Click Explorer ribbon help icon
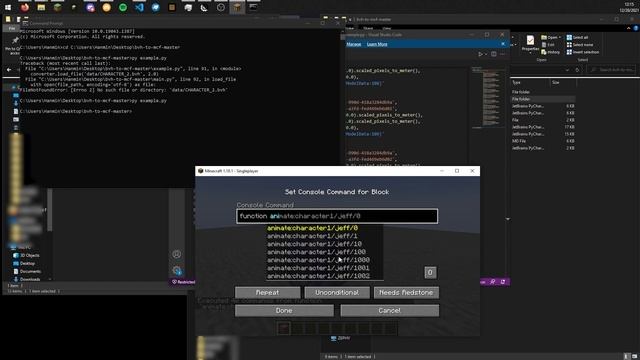640x360 pixels. [x=636, y=28]
